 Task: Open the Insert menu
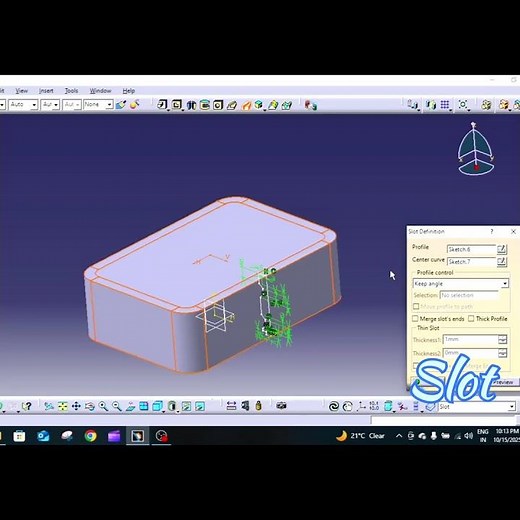point(46,91)
